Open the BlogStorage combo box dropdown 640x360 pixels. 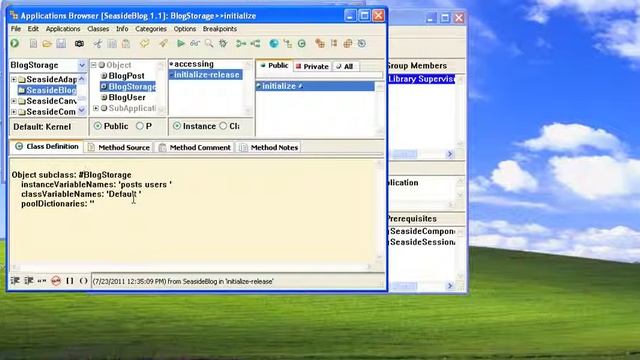pyautogui.click(x=82, y=65)
